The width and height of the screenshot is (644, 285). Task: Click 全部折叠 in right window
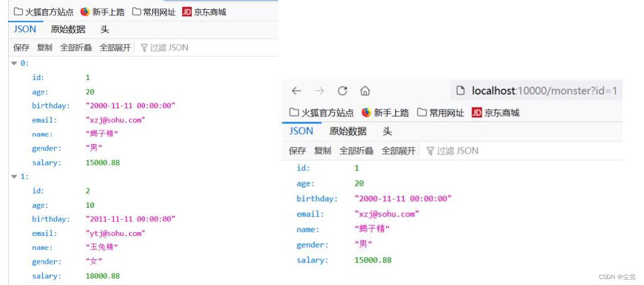(x=356, y=151)
